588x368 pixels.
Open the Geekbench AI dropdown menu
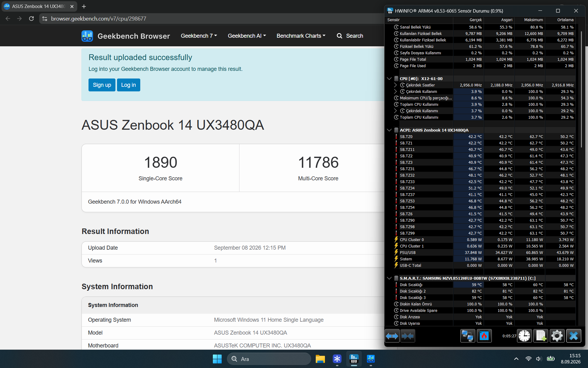coord(247,36)
